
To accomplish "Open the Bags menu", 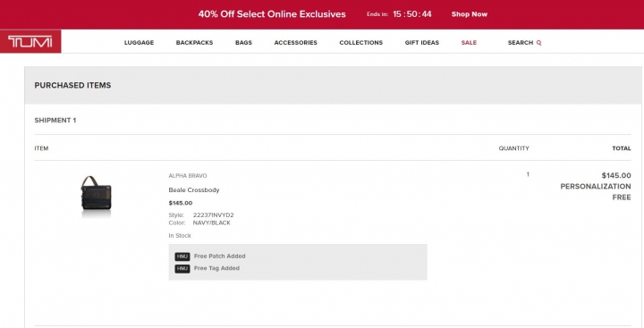I will pyautogui.click(x=243, y=43).
